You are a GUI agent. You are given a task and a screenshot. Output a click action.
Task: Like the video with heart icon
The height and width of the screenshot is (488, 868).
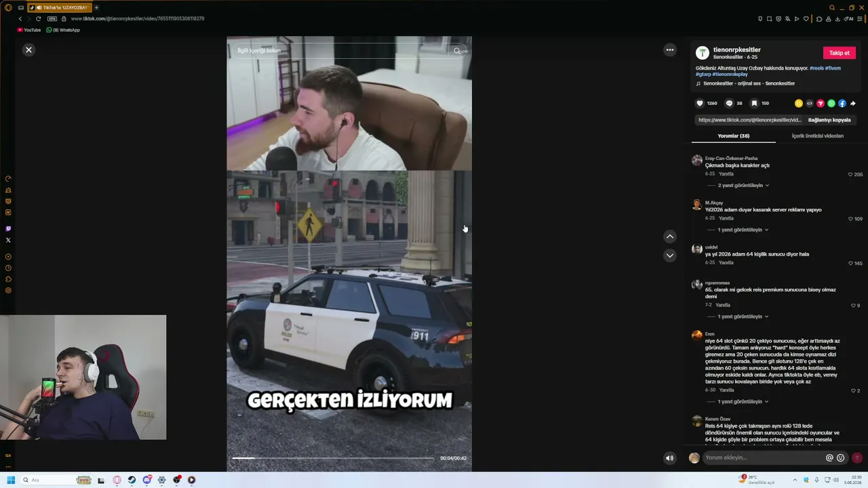tap(700, 103)
